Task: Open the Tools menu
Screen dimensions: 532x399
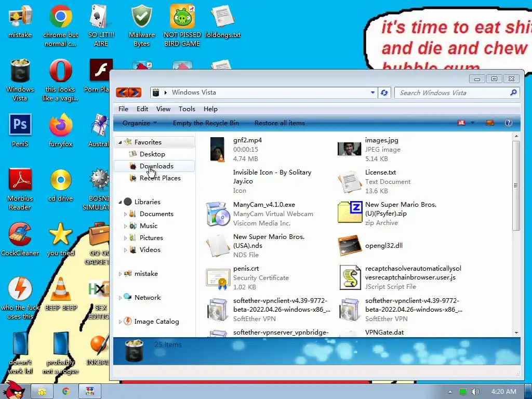Action: point(187,109)
